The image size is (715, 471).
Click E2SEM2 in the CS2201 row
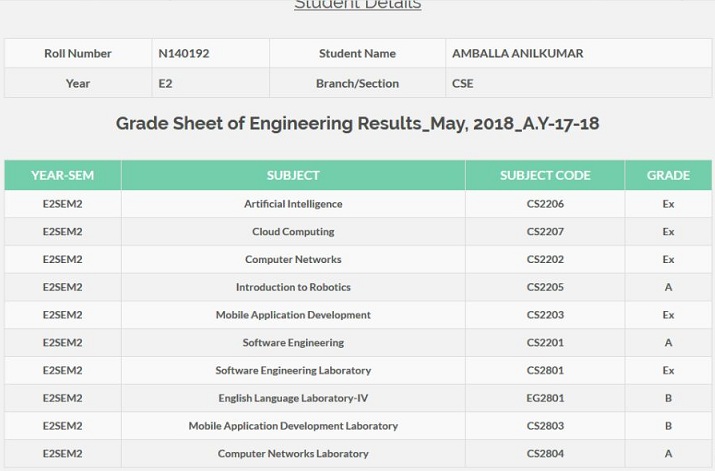tap(63, 343)
